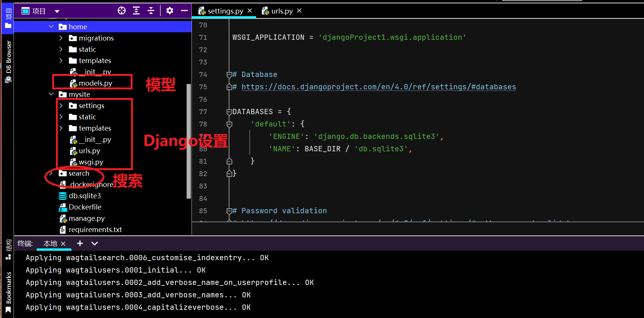This screenshot has width=644, height=318.
Task: Collapse the home folder
Action: [x=51, y=27]
